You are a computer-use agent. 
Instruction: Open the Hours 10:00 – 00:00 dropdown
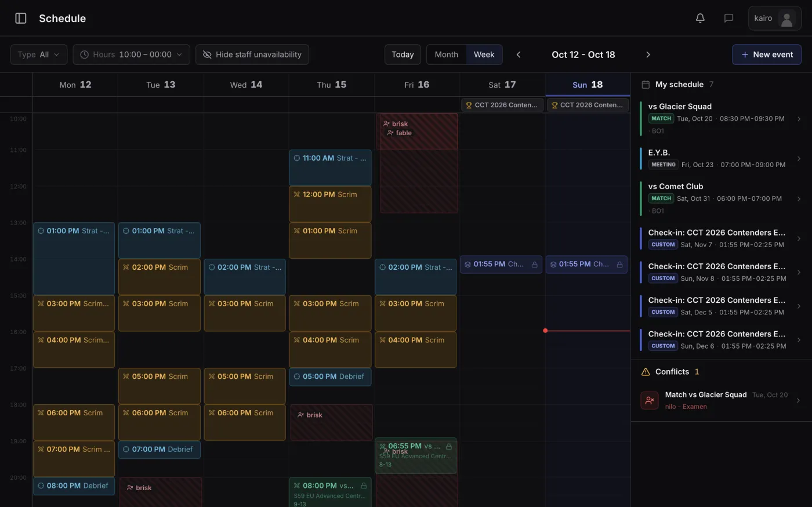click(x=132, y=55)
